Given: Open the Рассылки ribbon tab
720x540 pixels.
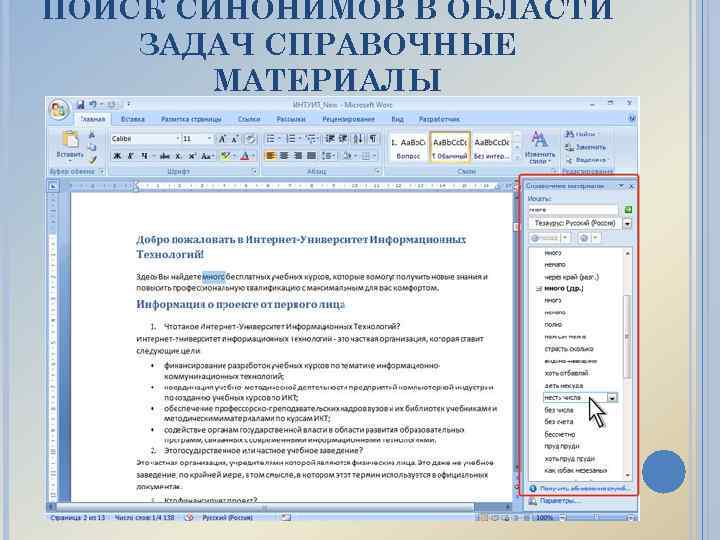Looking at the screenshot, I should (x=291, y=119).
